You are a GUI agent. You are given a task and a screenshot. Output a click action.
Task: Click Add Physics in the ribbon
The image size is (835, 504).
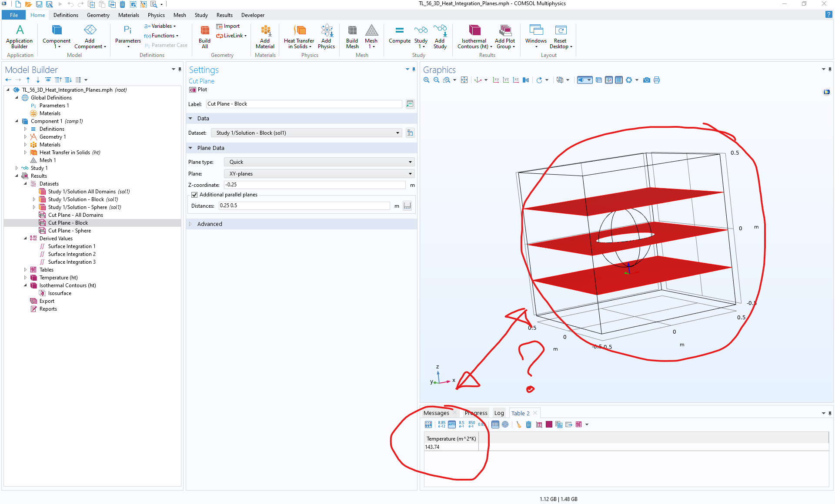326,36
